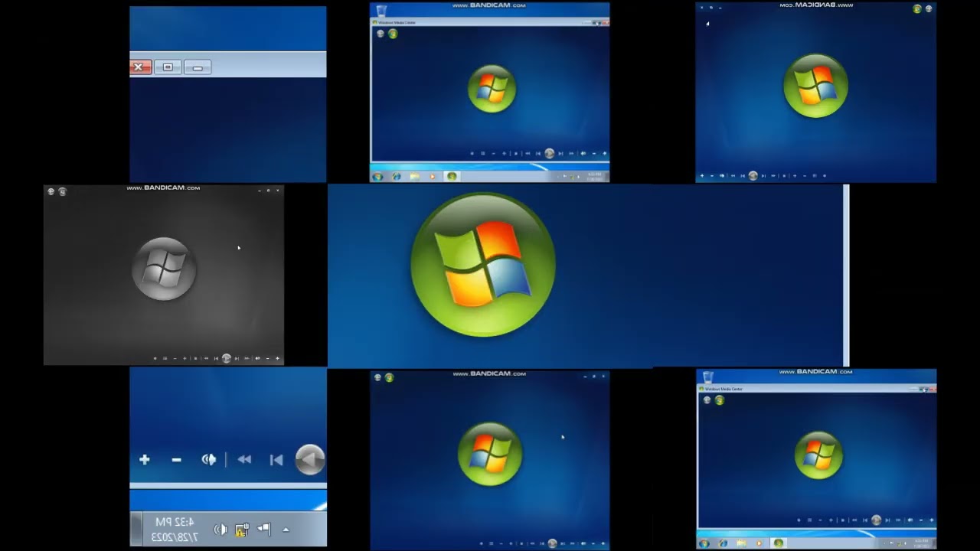This screenshot has width=980, height=551.
Task: Click the large plus volume icon in the zoomed bottom-left panel
Action: (144, 459)
